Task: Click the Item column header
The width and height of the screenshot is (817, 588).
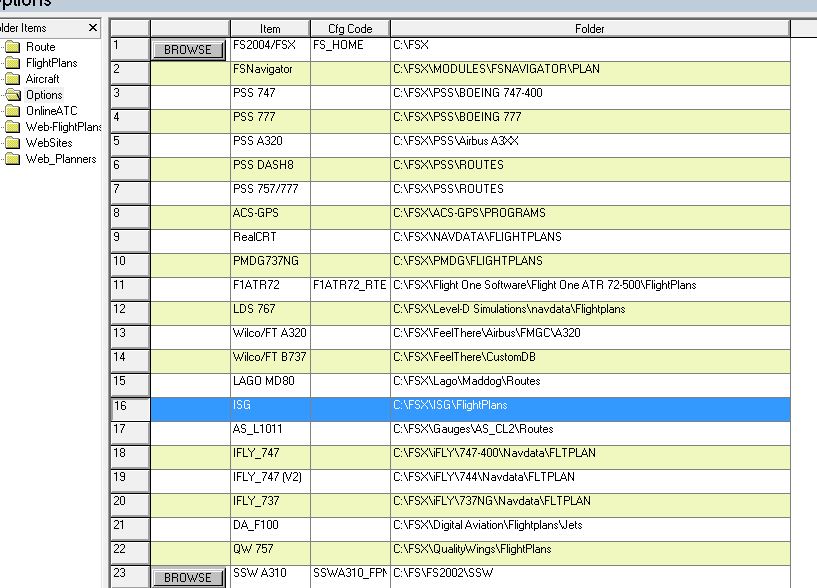Action: click(x=270, y=29)
